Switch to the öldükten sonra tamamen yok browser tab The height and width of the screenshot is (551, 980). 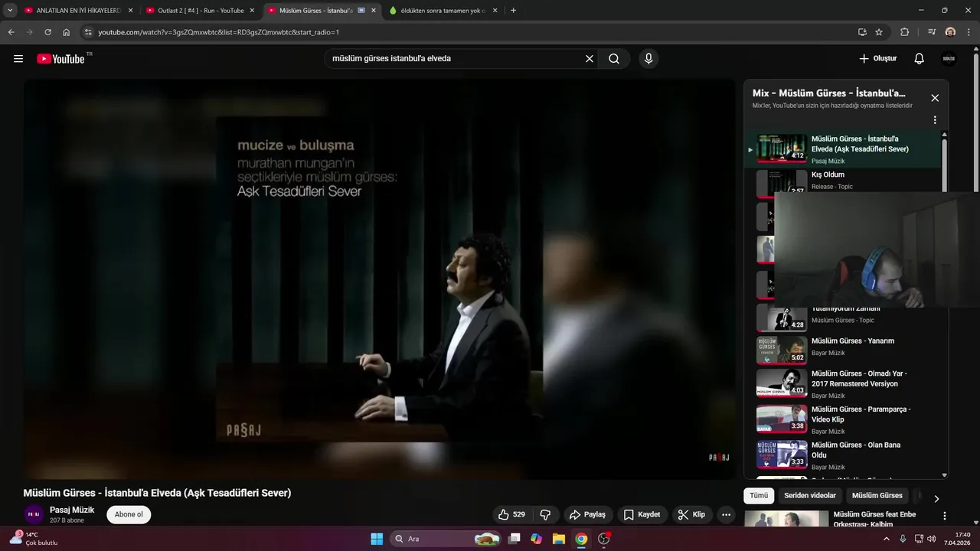click(x=443, y=11)
